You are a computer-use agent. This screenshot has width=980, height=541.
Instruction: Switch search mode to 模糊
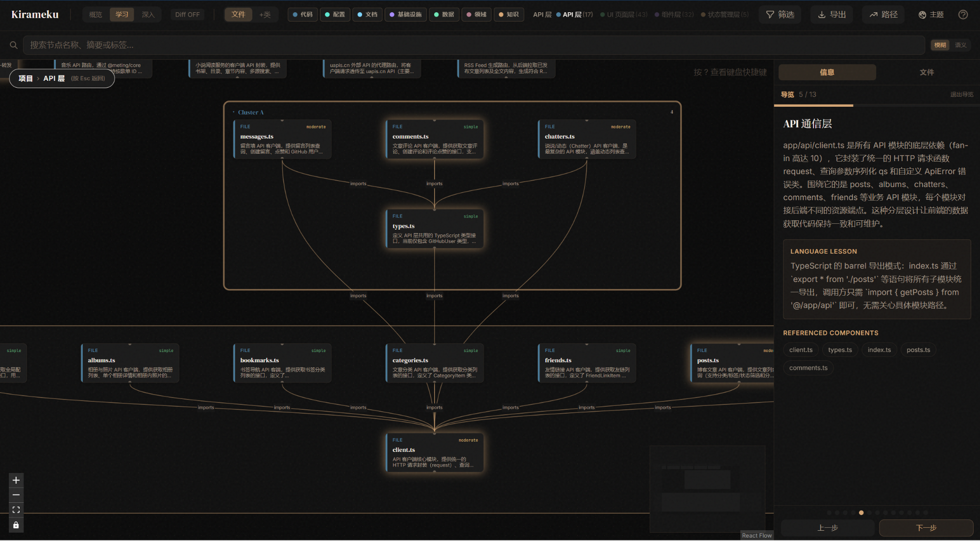pos(940,45)
